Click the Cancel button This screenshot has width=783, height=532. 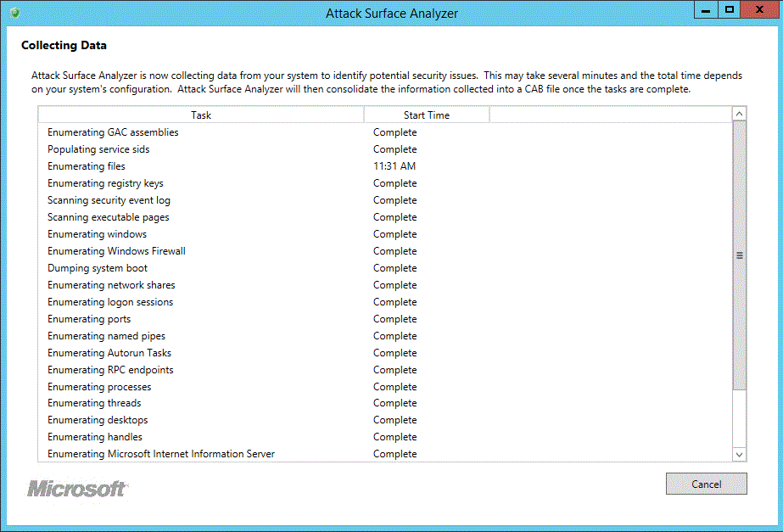coord(706,484)
